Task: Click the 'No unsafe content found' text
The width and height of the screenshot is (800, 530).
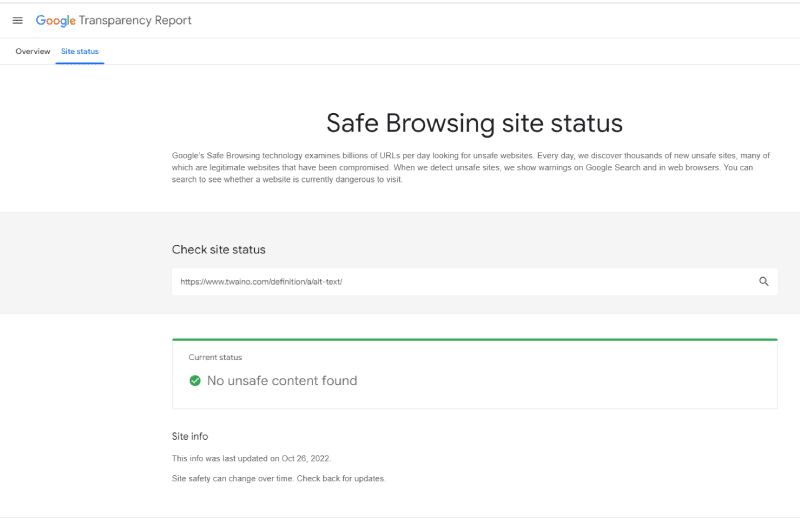Action: click(x=282, y=381)
